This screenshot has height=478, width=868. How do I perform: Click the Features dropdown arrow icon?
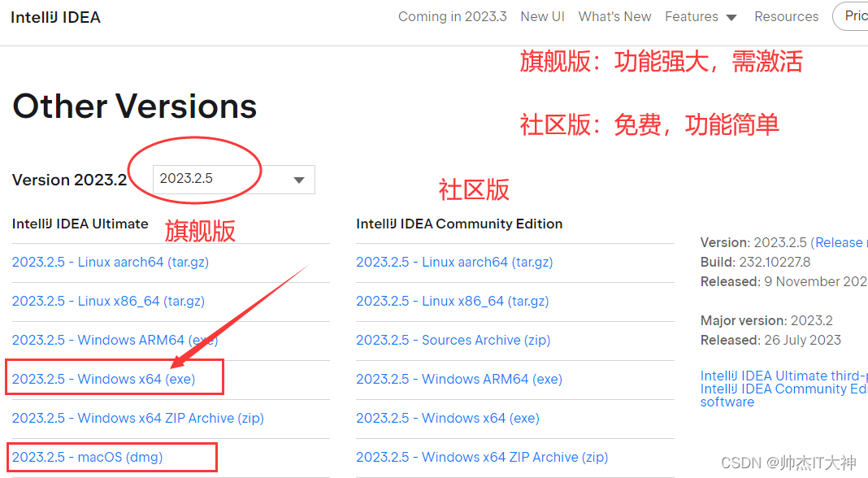[731, 18]
